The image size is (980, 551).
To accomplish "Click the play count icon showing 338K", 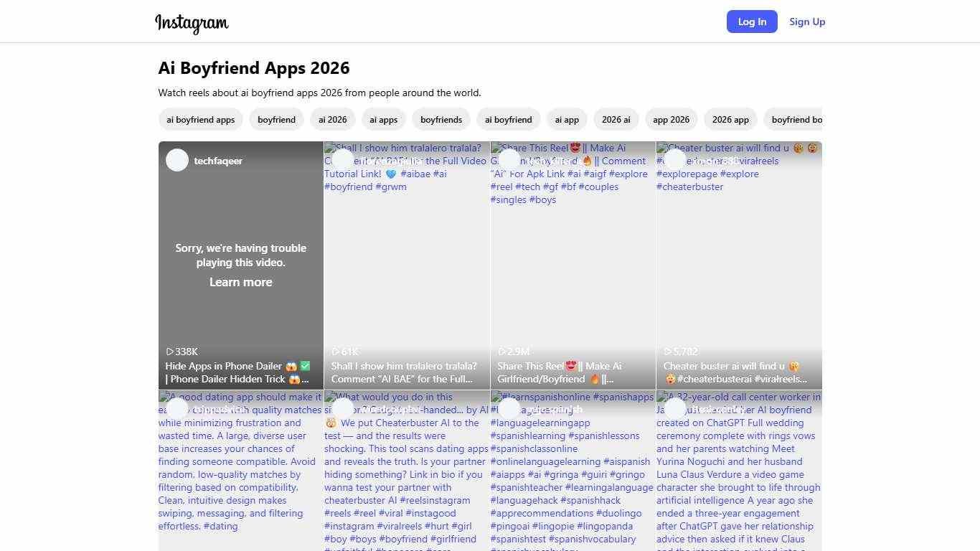I will (x=170, y=352).
